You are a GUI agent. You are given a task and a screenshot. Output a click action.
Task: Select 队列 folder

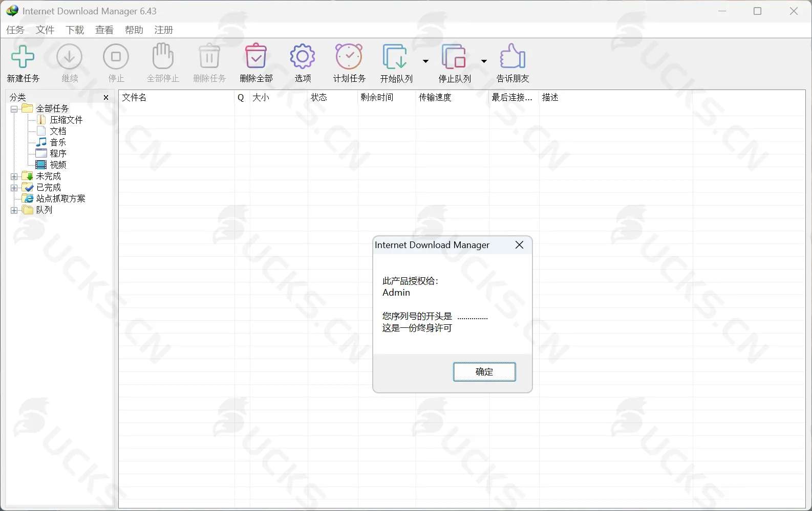44,210
